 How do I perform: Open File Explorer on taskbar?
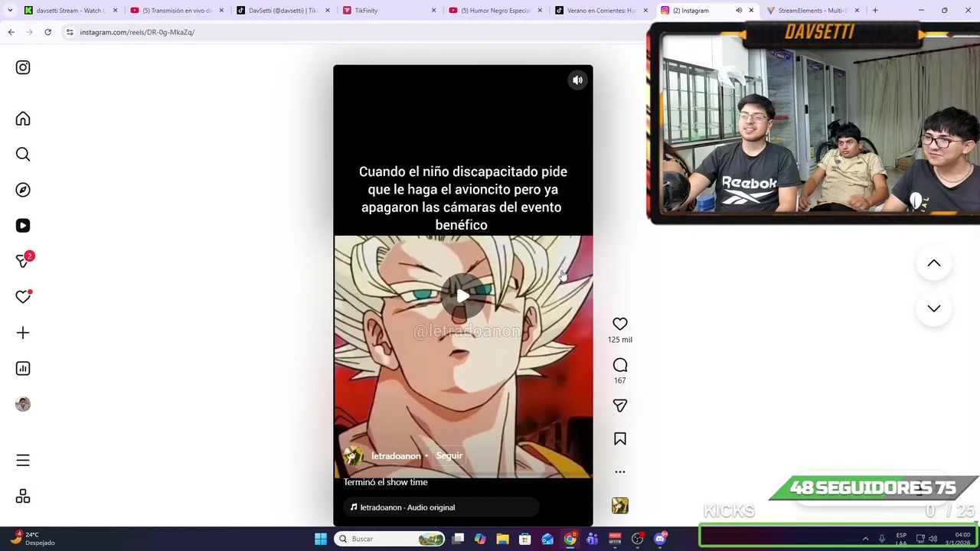502,539
